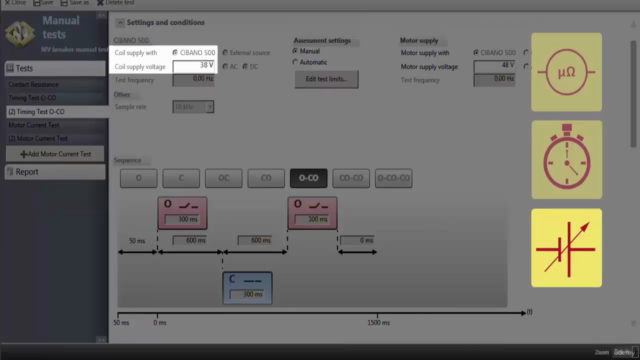The width and height of the screenshot is (640, 360).
Task: Select the C sequence button
Action: 181,178
